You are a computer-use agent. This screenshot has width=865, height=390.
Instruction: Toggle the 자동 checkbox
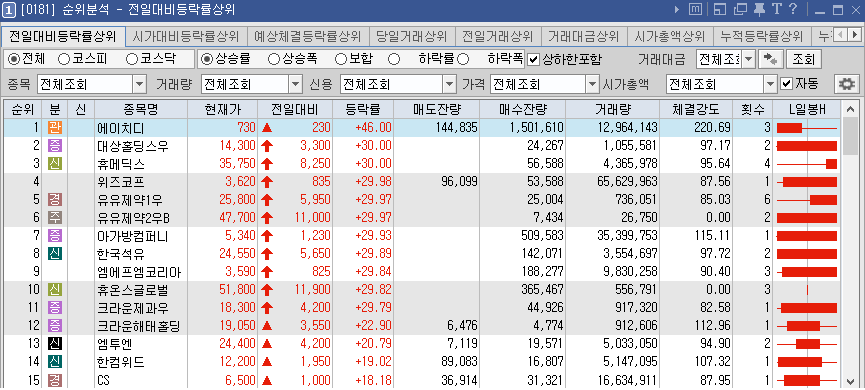click(x=787, y=84)
